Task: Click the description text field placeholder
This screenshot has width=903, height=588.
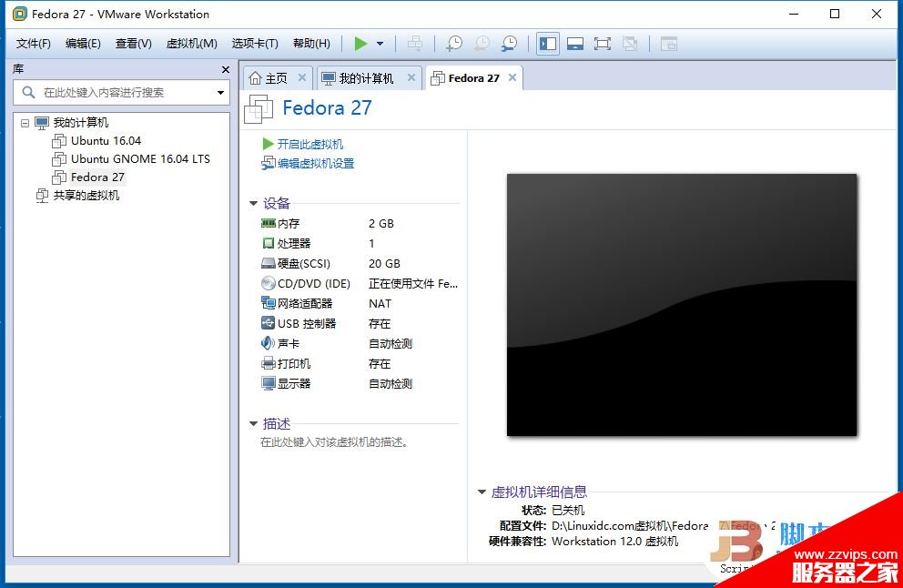Action: [x=334, y=442]
